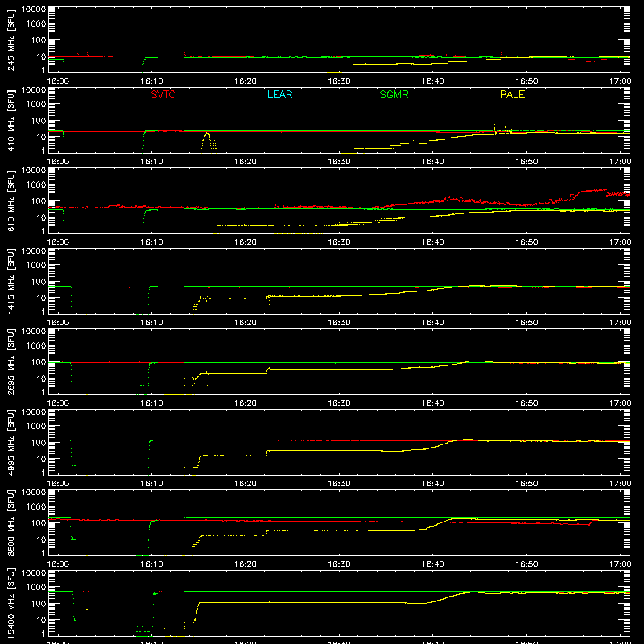This screenshot has height=644, width=644.
Task: Click the 16:50 time label of the 2695 MHz plot
Action: pyautogui.click(x=526, y=403)
